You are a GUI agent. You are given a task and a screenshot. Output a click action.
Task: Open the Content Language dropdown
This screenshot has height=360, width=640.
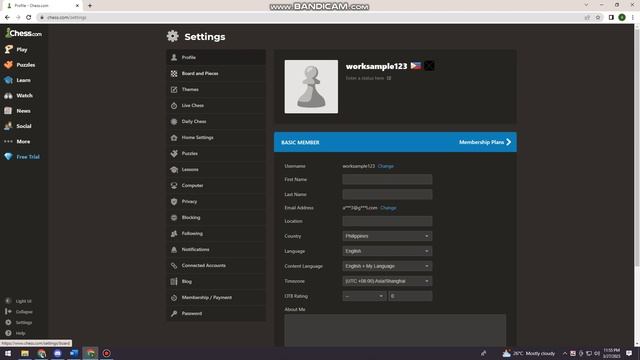387,266
